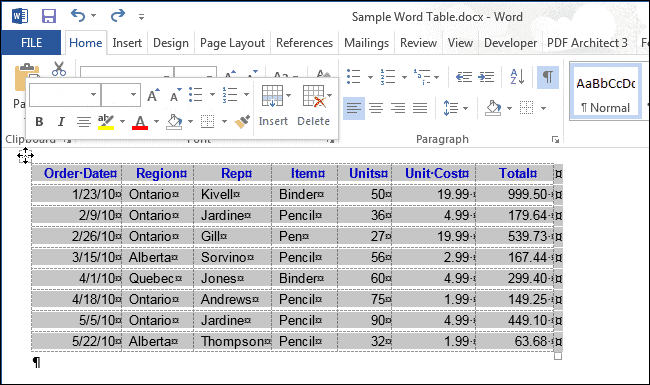650x385 pixels.
Task: Apply mini toolbar shading color
Action: [x=174, y=122]
